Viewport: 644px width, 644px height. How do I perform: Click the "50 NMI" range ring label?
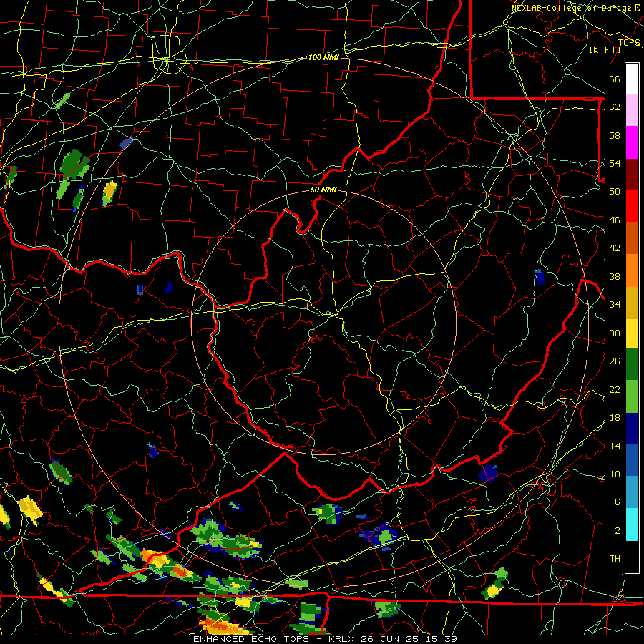tap(323, 190)
